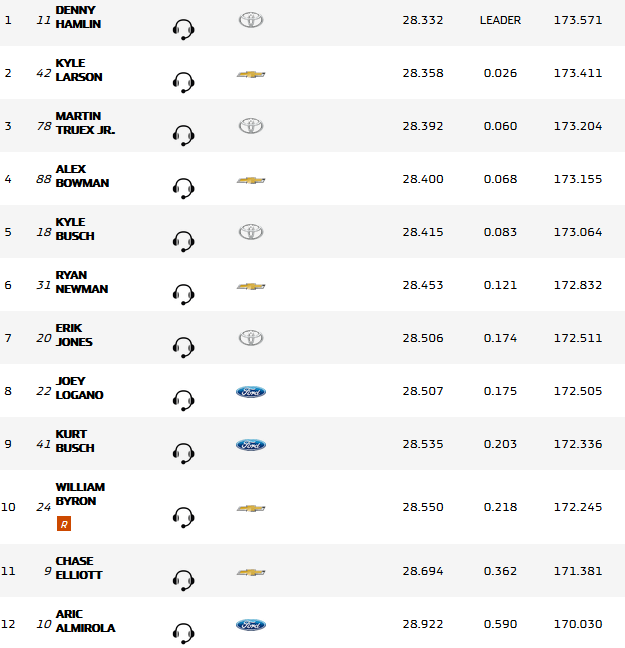
Task: Open Kyle Larson's radio headset icon
Action: (x=183, y=81)
